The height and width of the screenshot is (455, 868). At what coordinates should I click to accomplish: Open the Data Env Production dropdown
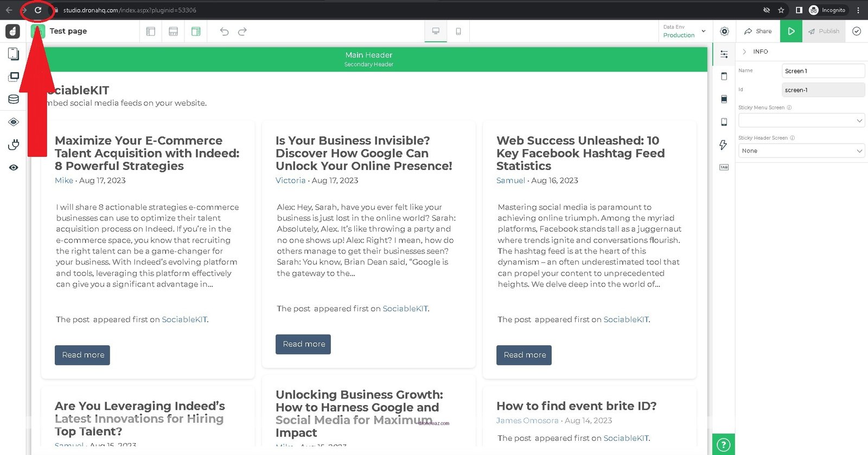684,31
